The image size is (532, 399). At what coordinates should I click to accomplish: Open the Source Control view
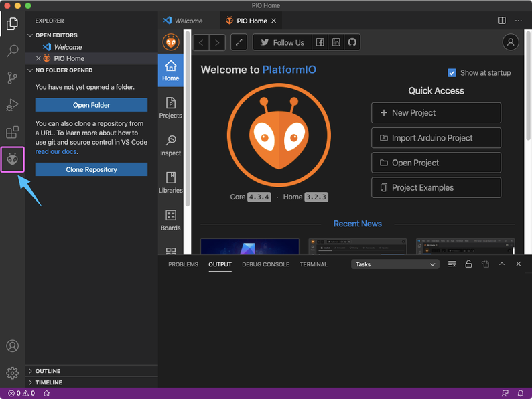(12, 78)
